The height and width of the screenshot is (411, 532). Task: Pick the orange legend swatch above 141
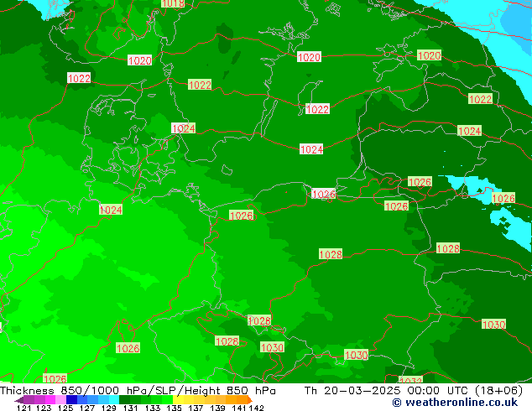(242, 399)
